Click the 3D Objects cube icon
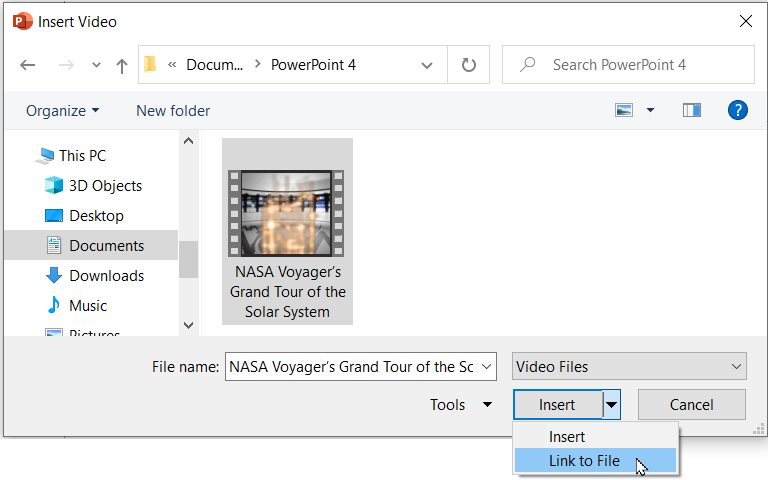The width and height of the screenshot is (768, 480). pyautogui.click(x=54, y=186)
